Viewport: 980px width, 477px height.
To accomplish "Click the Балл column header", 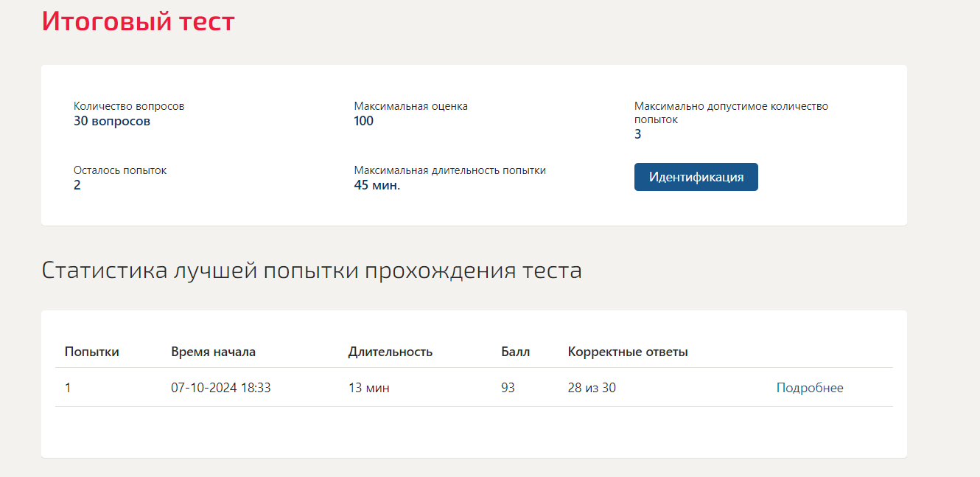I will 515,352.
